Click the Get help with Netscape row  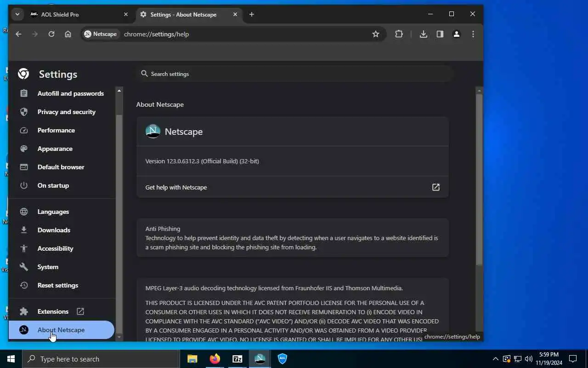pos(293,187)
